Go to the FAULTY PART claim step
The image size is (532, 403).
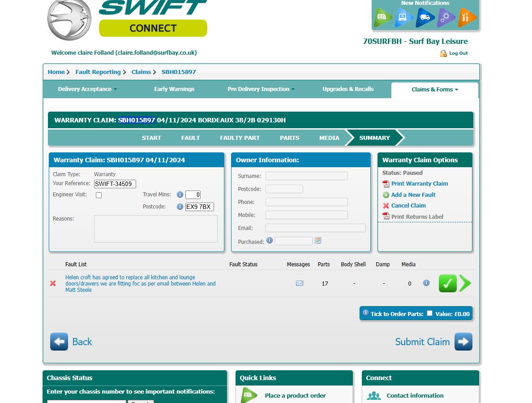240,138
